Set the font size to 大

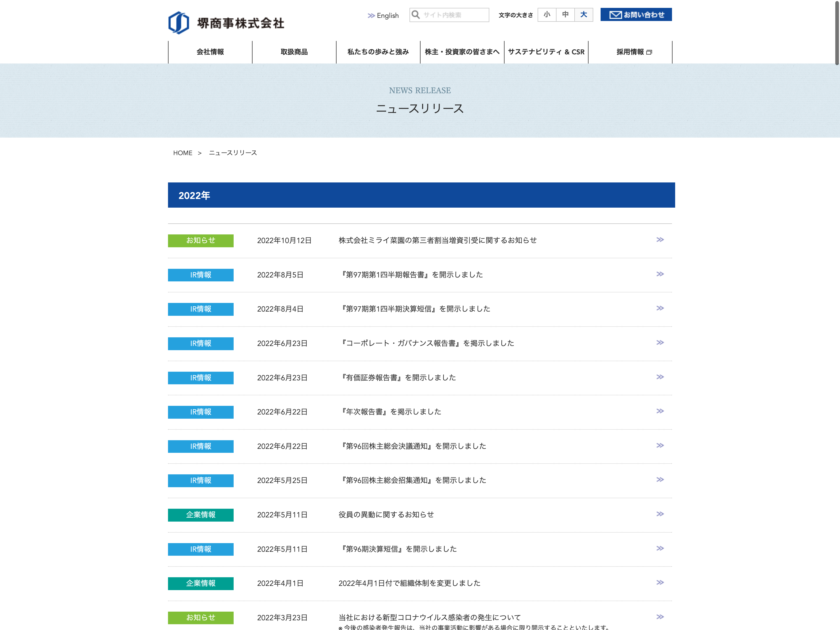(584, 15)
